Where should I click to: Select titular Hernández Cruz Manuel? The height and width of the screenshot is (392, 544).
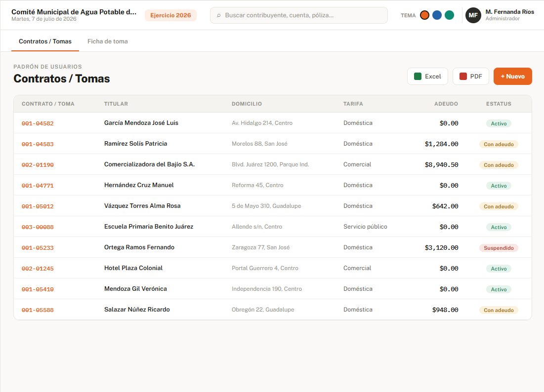139,185
